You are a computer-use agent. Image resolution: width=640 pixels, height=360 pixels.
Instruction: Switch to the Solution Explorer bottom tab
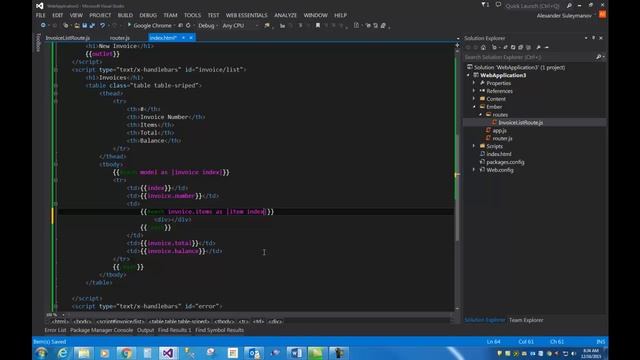click(485, 320)
